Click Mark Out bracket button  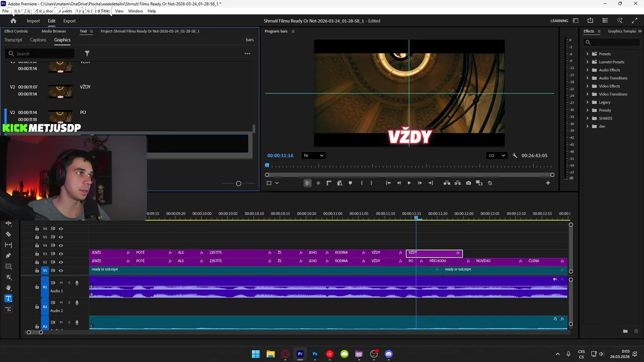371,183
